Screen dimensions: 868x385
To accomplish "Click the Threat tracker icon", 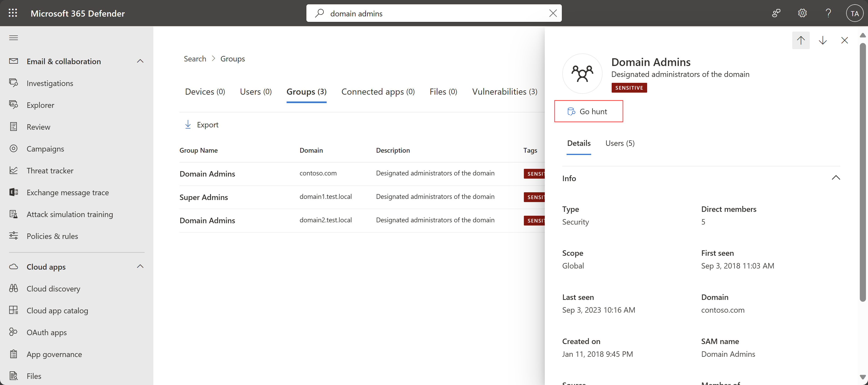I will point(14,170).
